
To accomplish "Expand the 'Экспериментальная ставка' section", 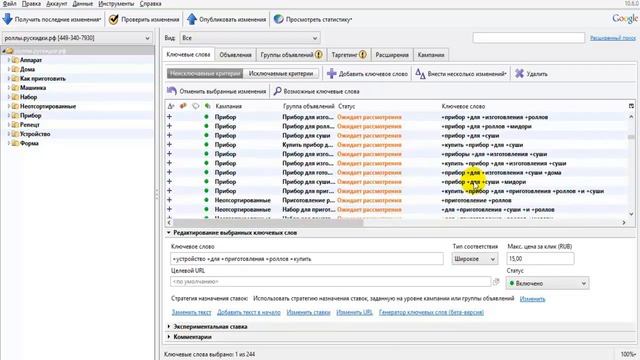I will (x=169, y=327).
